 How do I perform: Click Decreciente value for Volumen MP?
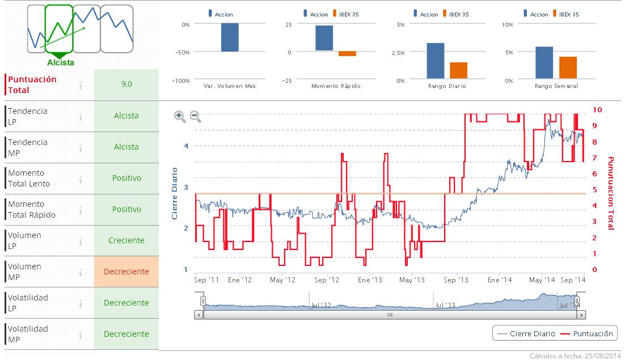(126, 272)
